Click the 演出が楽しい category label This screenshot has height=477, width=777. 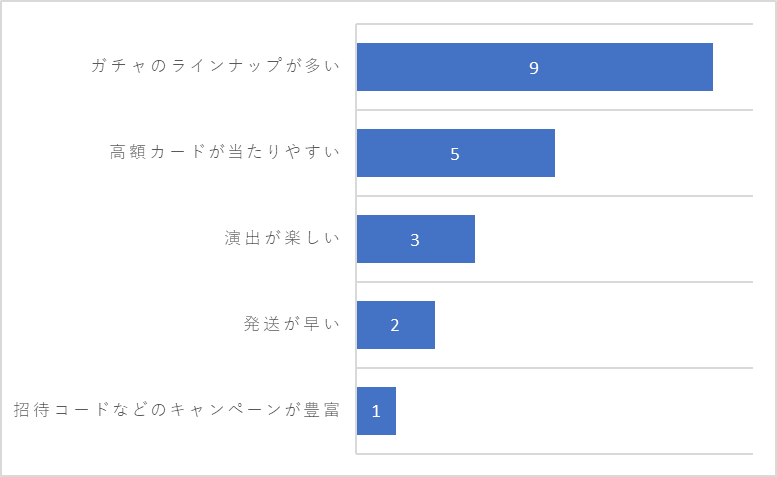pyautogui.click(x=282, y=238)
